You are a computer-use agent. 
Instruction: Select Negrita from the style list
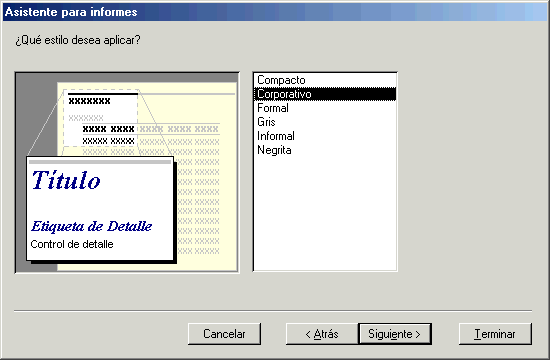coord(325,150)
